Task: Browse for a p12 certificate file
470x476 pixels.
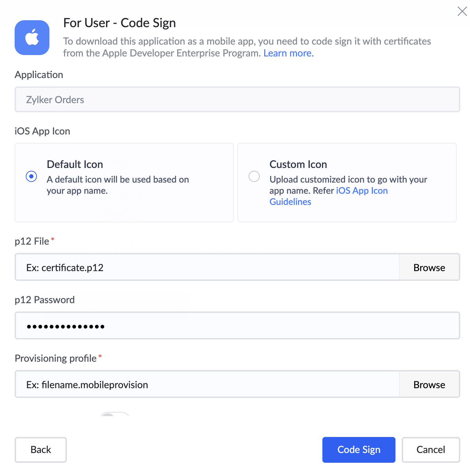Action: (429, 267)
